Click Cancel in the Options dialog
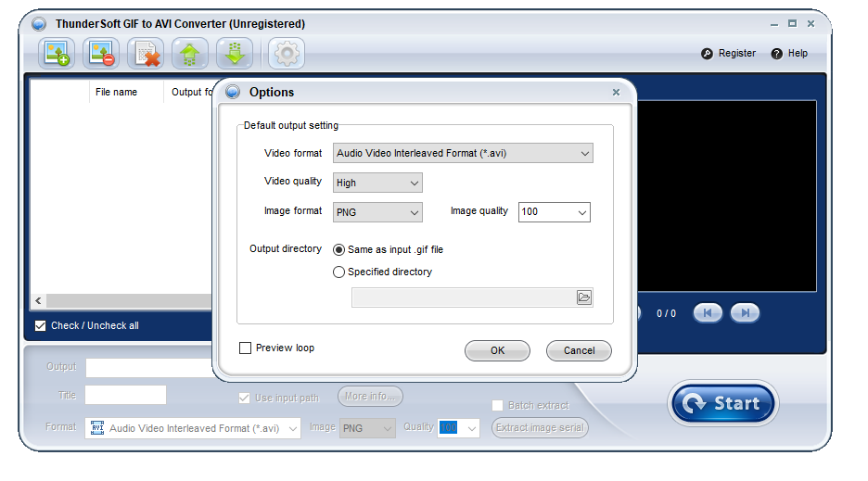Screen dimensions: 868x481 pyautogui.click(x=579, y=350)
